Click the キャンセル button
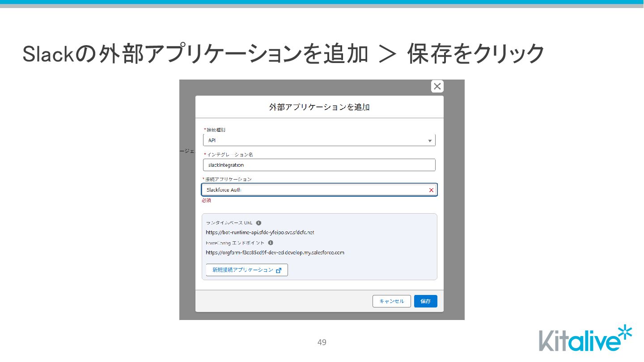Image resolution: width=644 pixels, height=362 pixels. 392,301
